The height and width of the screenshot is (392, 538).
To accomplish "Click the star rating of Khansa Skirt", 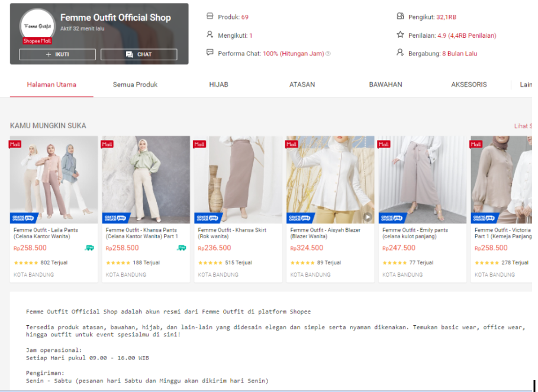I will [x=210, y=263].
